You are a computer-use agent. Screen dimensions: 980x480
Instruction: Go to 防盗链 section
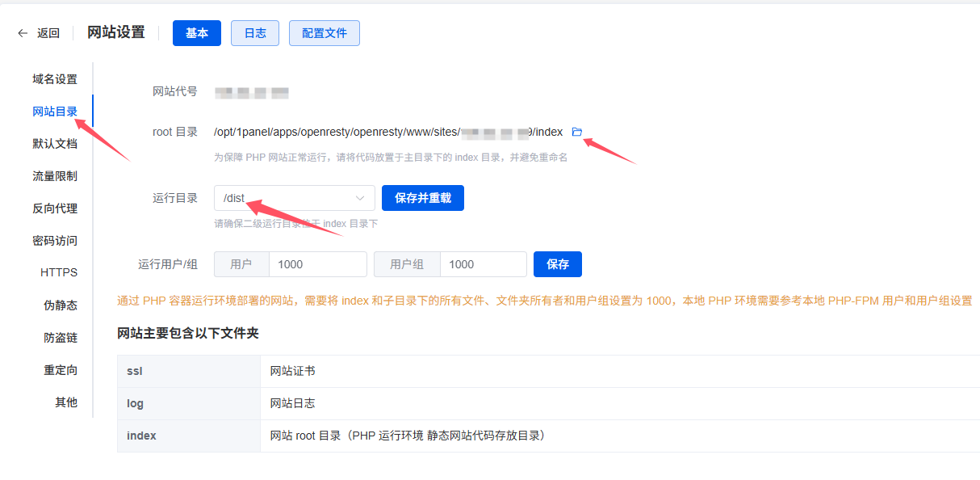click(x=61, y=338)
